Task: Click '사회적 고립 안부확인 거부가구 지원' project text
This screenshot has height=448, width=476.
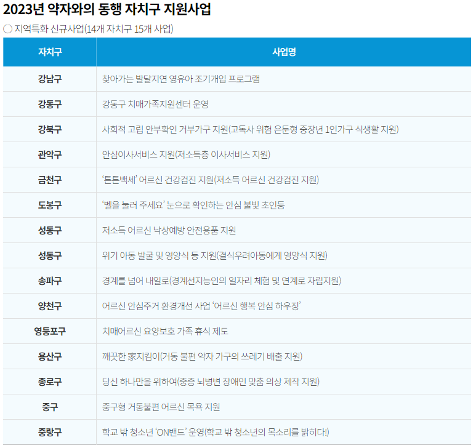Action: 165,129
